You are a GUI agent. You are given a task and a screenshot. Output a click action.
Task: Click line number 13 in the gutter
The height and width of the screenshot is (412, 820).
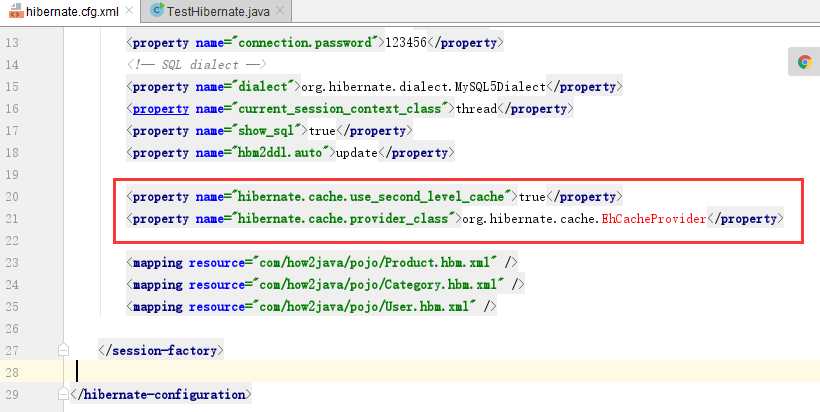11,43
